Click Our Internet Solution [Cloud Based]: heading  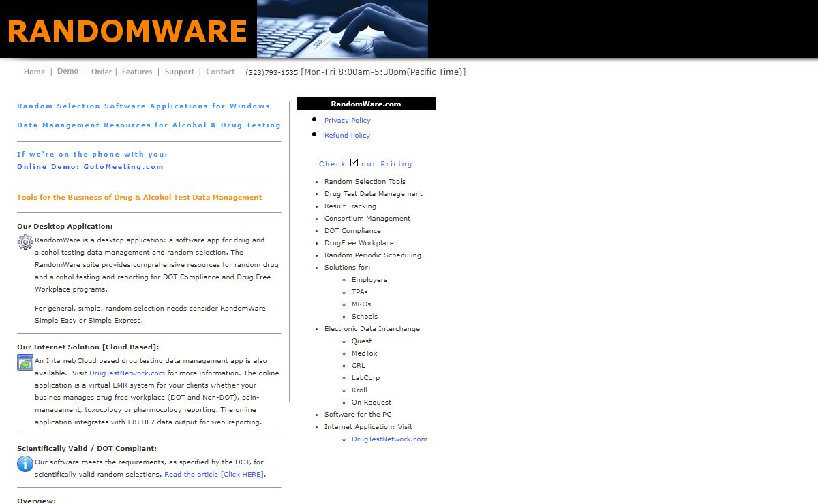(x=88, y=347)
